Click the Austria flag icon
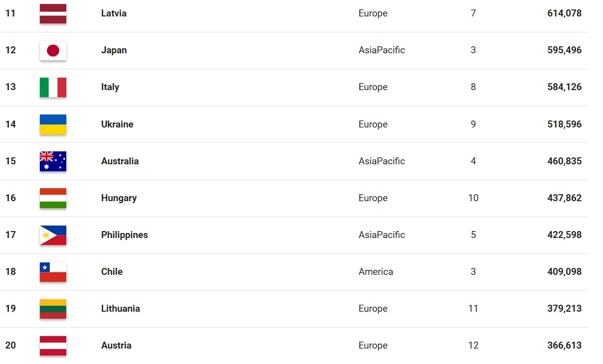 point(53,346)
